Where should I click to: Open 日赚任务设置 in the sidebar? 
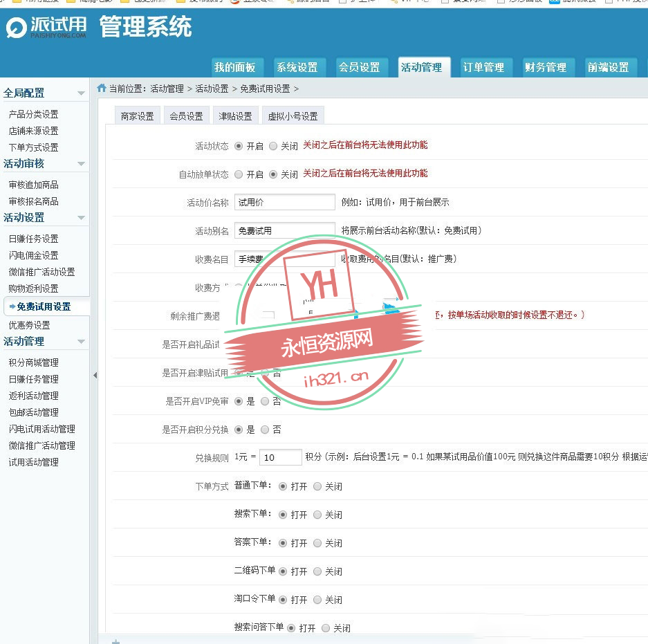coord(33,239)
